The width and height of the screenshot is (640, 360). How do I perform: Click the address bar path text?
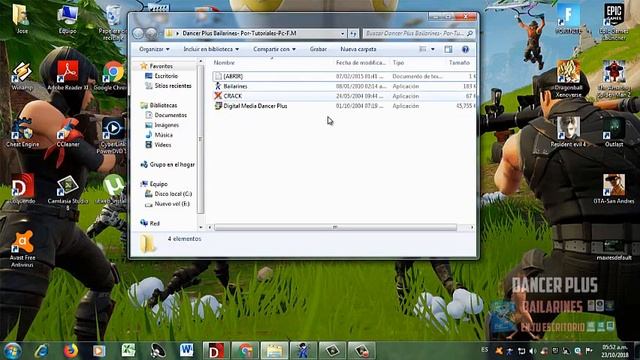[239, 33]
